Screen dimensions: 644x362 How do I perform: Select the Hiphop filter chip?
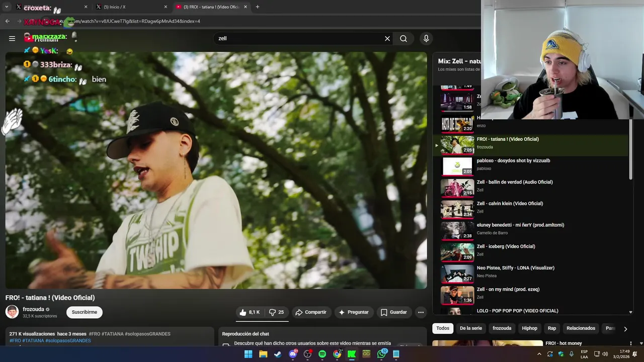[x=529, y=328]
